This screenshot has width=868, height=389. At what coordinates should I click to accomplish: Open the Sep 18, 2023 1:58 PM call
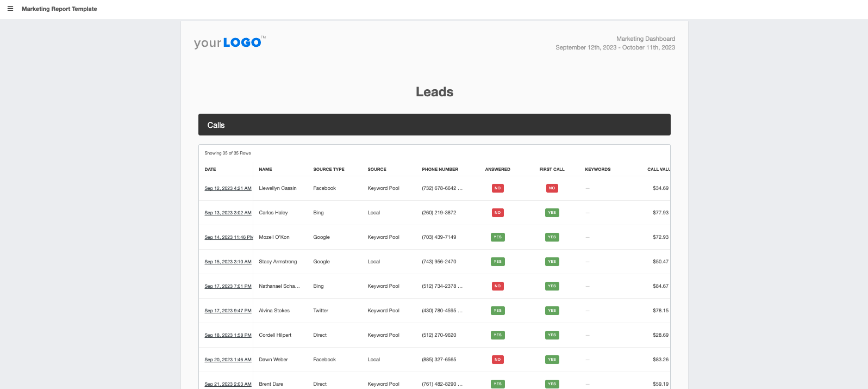(228, 335)
